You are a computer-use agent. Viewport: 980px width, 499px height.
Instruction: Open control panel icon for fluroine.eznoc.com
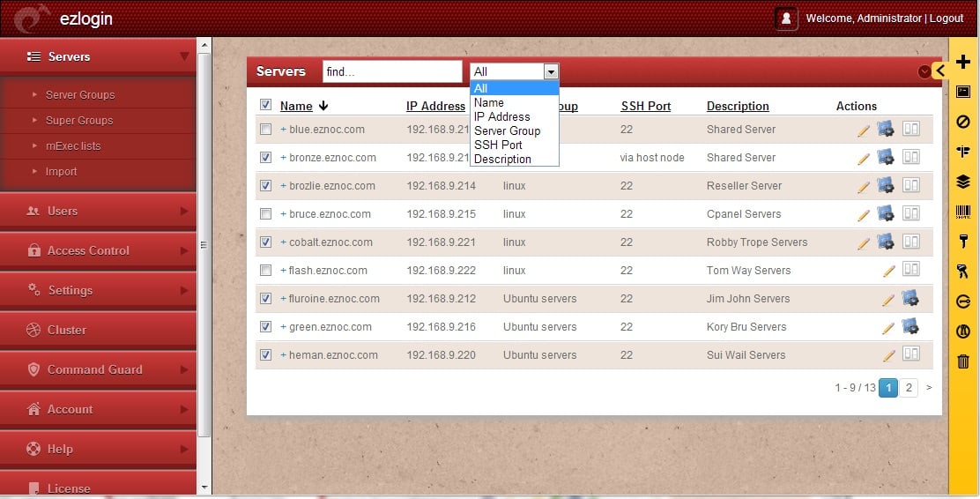(x=910, y=298)
